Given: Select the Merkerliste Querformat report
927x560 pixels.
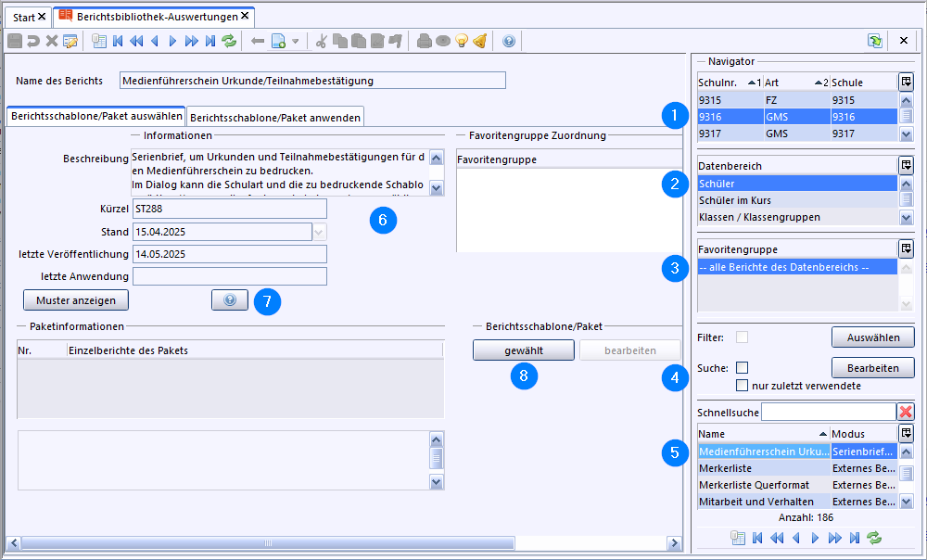Looking at the screenshot, I should 797,485.
